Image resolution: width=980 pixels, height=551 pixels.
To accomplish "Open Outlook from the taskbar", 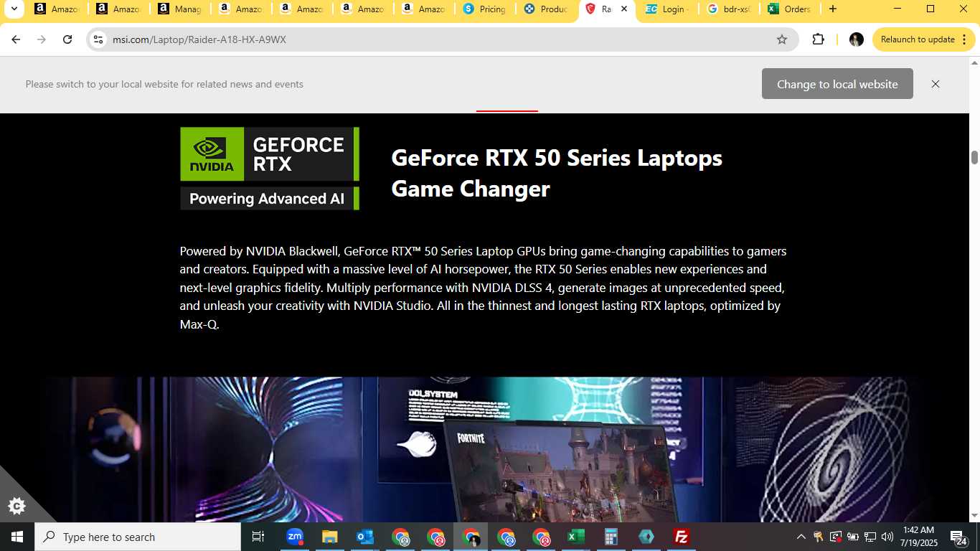I will click(x=365, y=537).
